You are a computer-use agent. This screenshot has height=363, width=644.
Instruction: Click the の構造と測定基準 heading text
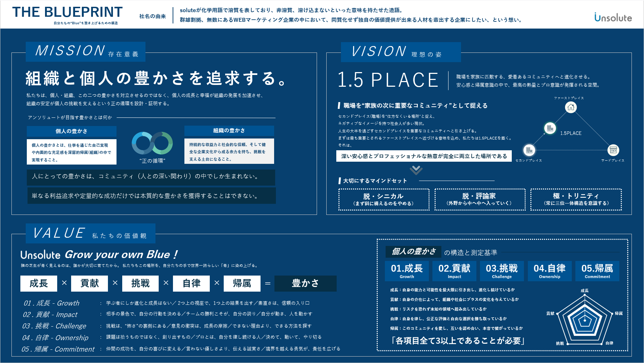coord(471,253)
